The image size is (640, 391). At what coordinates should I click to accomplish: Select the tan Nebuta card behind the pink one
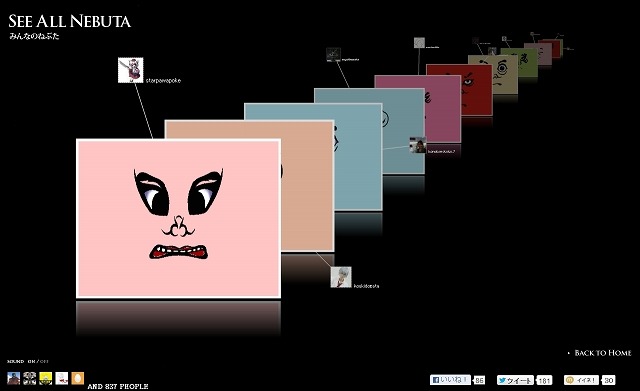tap(307, 186)
